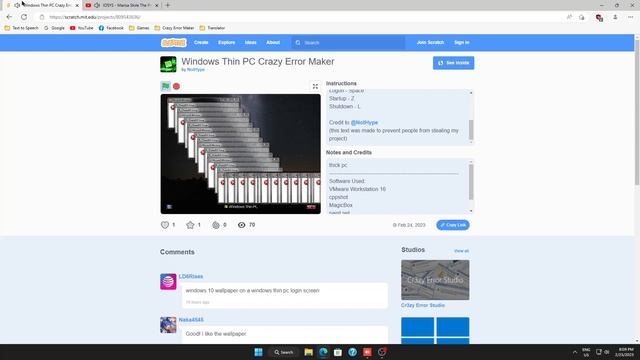Click the project stage player
The width and height of the screenshot is (640, 360).
[x=240, y=154]
